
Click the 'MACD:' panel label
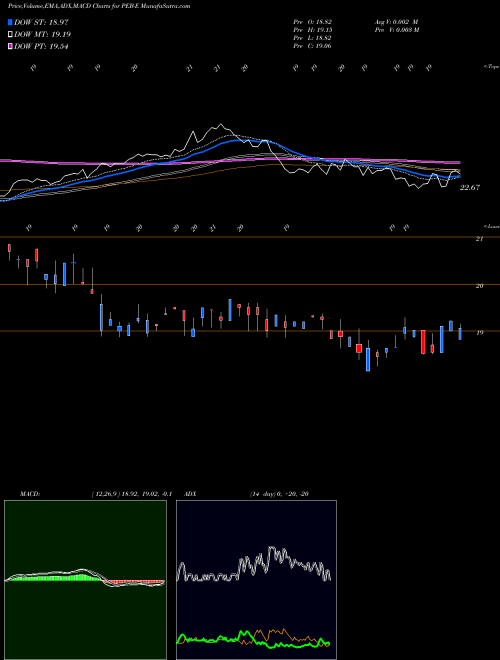point(29,494)
